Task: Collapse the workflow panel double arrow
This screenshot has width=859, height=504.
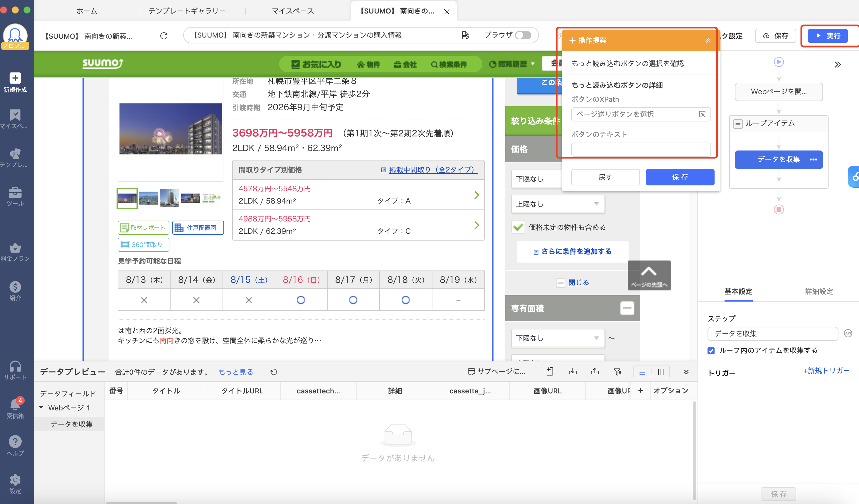Action: [838, 65]
